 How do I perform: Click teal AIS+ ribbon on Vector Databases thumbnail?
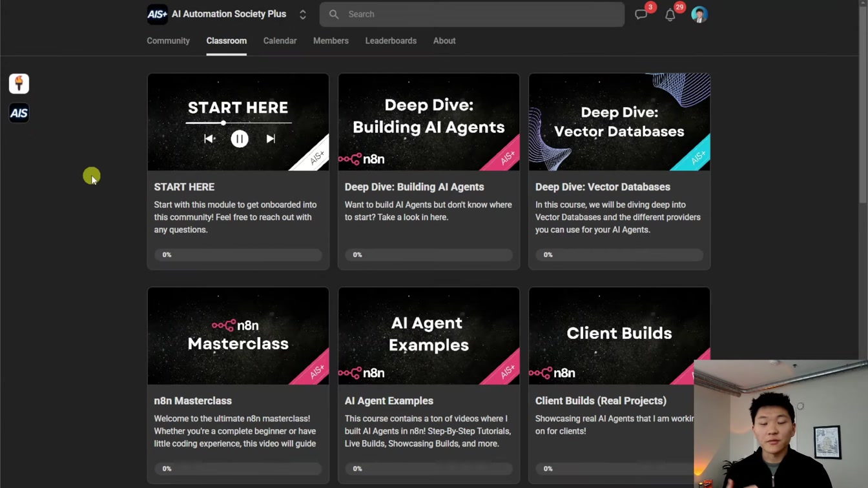(x=696, y=157)
